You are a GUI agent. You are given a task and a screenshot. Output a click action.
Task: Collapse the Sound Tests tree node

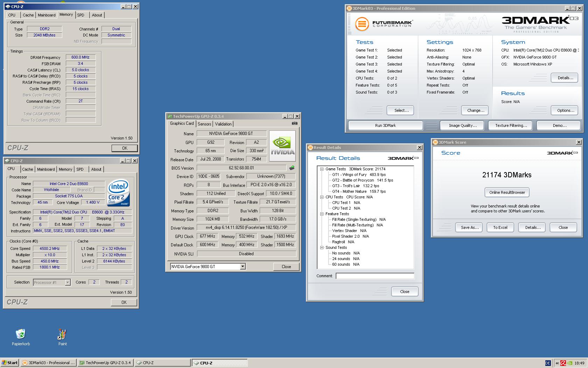(322, 247)
